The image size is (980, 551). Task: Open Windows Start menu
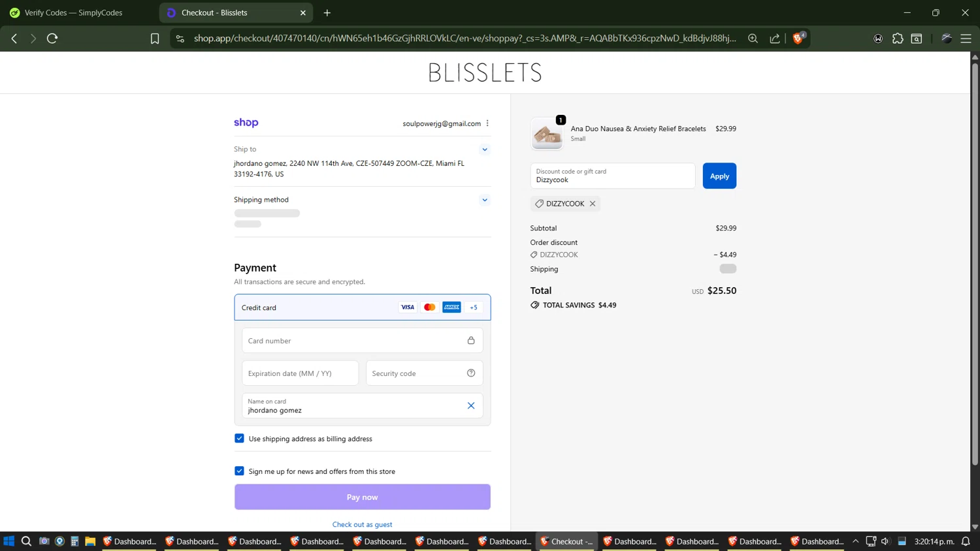(8, 541)
